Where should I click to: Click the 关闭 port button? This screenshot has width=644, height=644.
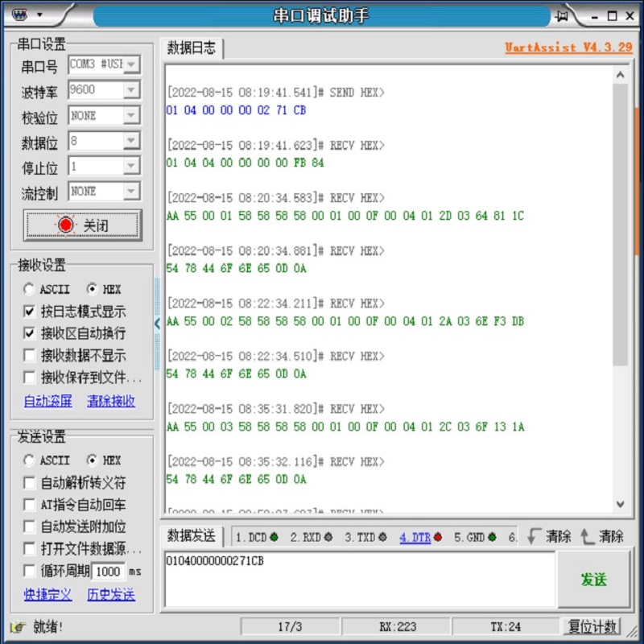[83, 225]
